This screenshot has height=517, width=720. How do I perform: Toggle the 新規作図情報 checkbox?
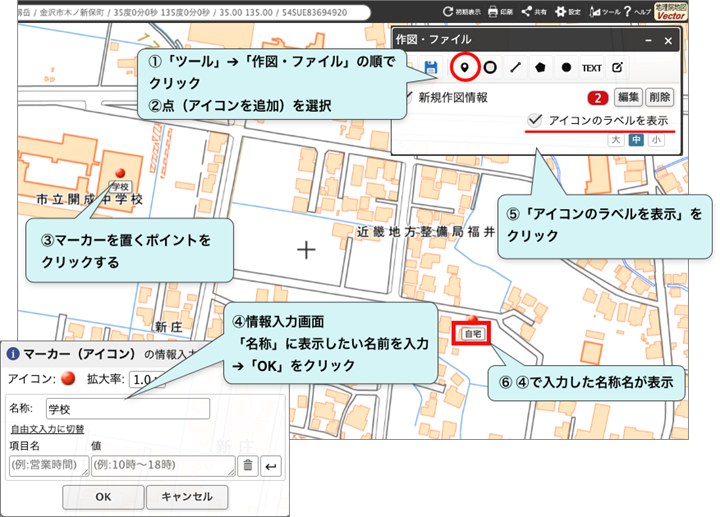point(408,97)
